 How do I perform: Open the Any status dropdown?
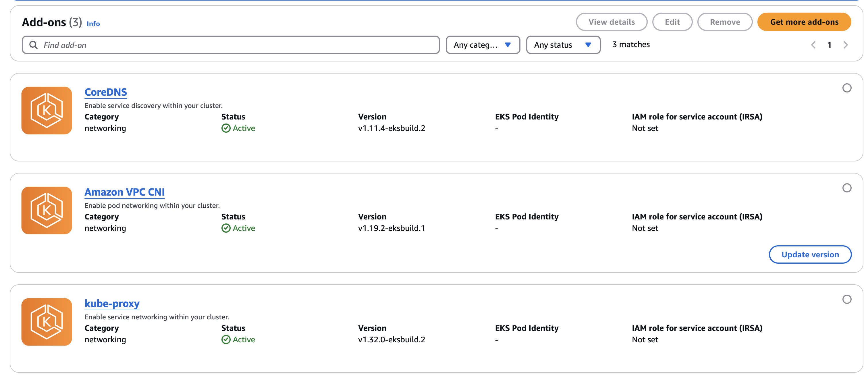[x=563, y=45]
